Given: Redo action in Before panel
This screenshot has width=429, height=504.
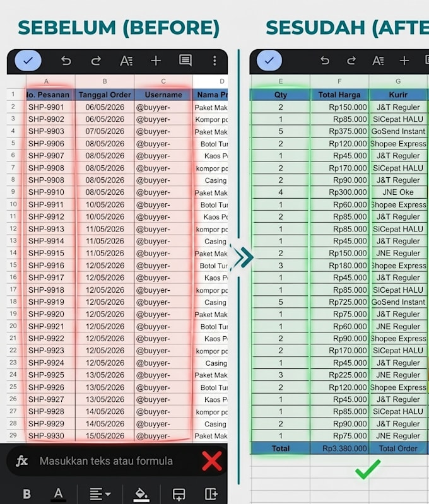Looking at the screenshot, I should (x=96, y=61).
